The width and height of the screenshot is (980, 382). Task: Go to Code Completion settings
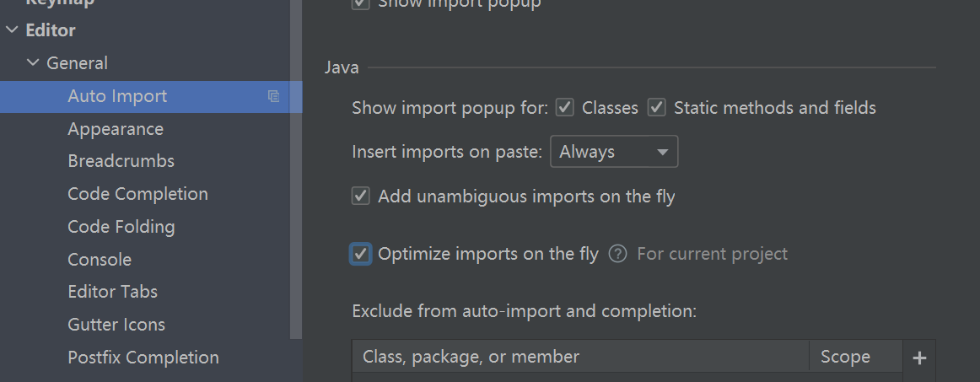click(137, 194)
